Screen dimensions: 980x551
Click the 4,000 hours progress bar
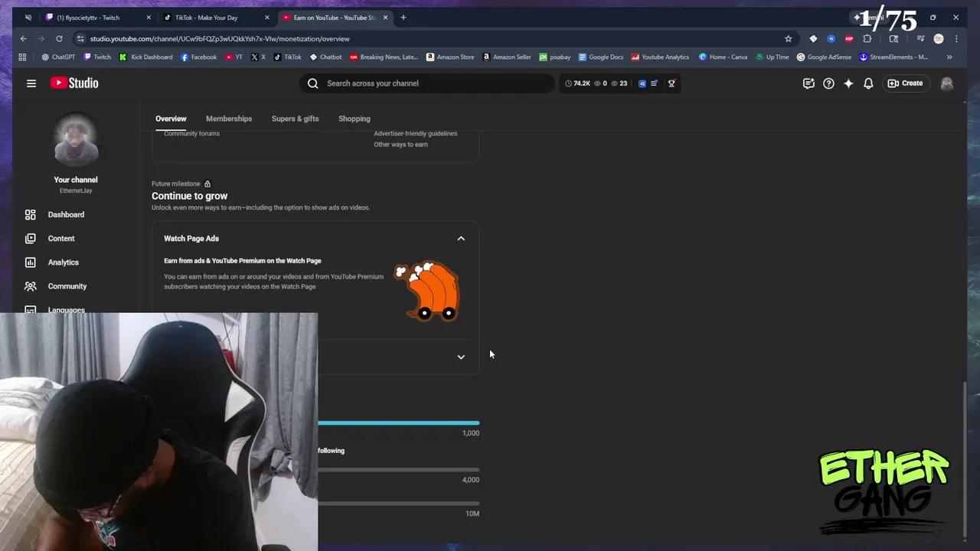pyautogui.click(x=399, y=470)
